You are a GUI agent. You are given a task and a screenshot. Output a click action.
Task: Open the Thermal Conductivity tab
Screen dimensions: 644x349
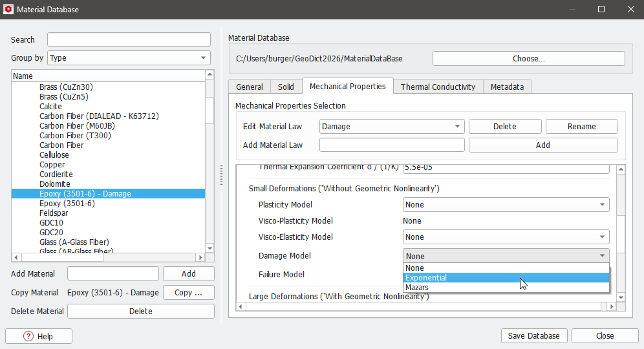point(438,87)
